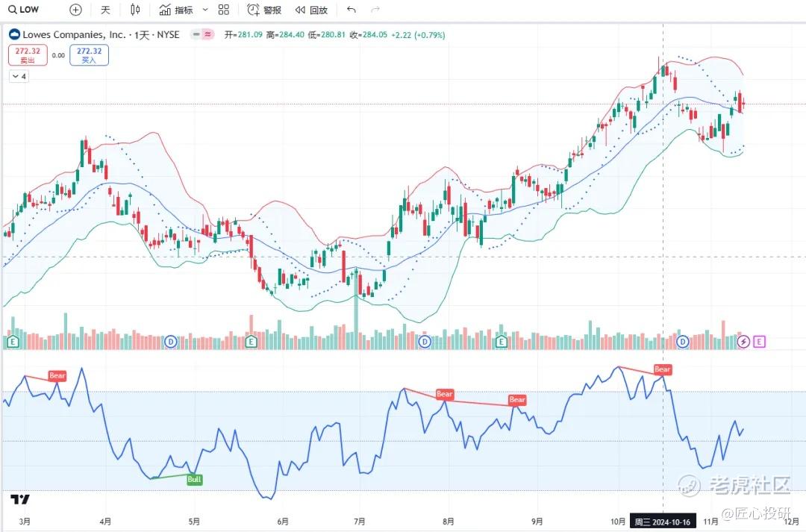Click the Bear label in March RSI

click(57, 376)
